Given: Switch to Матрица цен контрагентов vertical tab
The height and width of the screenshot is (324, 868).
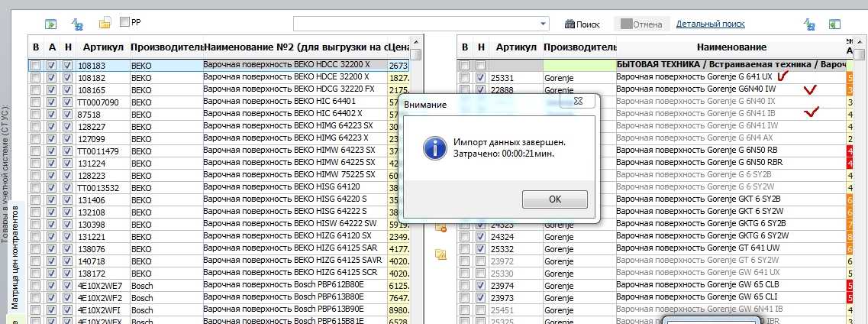Looking at the screenshot, I should tap(15, 257).
